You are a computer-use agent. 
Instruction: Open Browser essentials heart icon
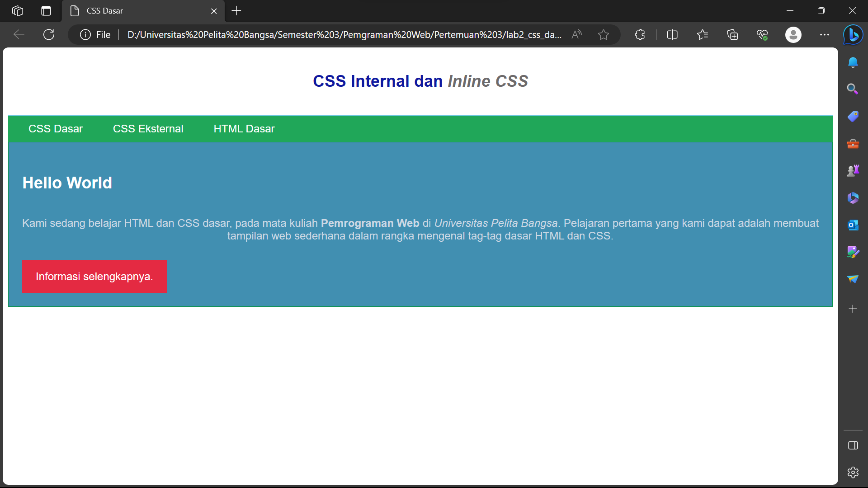click(x=762, y=35)
